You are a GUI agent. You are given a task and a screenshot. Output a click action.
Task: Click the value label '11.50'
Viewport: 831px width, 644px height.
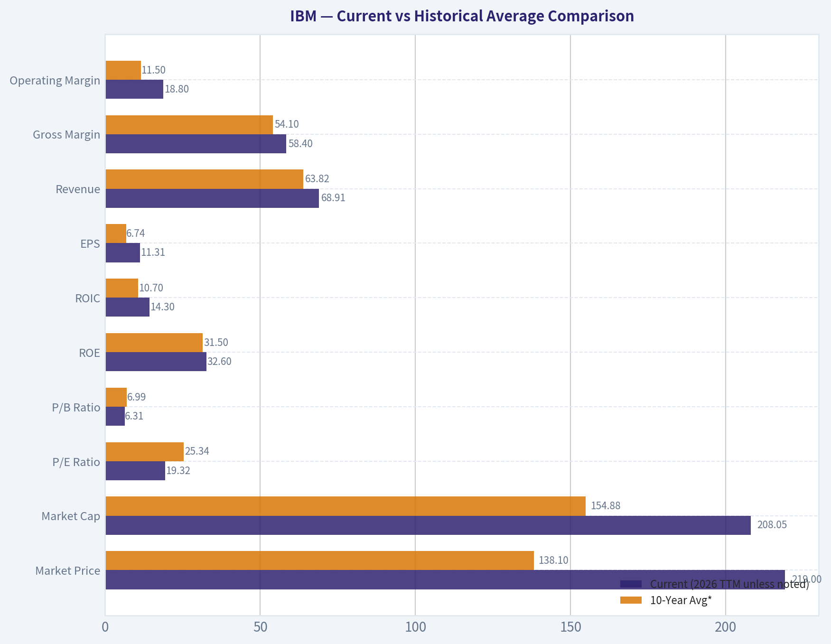point(154,70)
